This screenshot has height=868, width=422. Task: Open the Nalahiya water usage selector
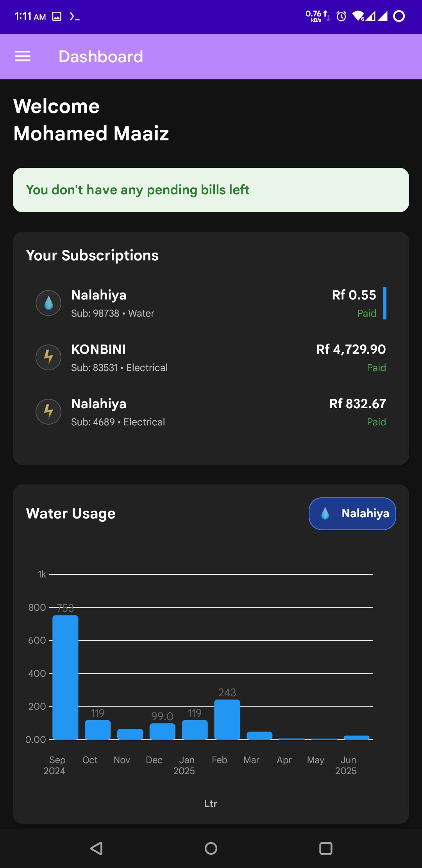click(x=352, y=514)
